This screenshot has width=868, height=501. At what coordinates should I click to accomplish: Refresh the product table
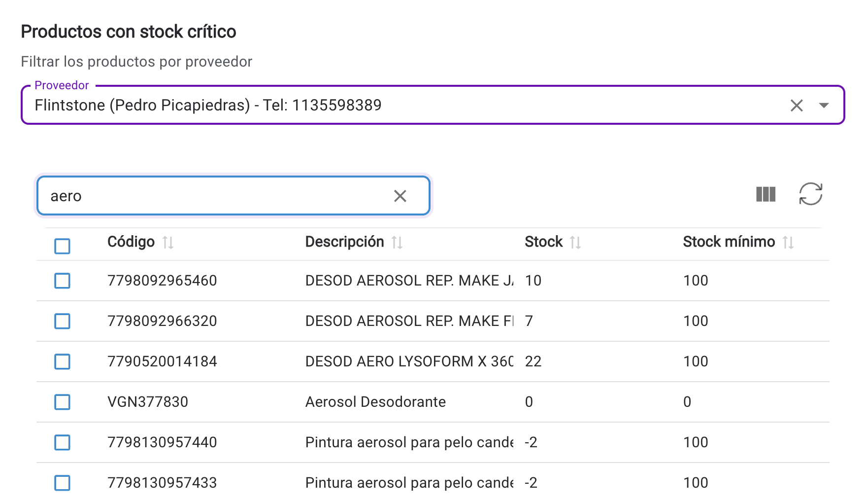click(x=810, y=194)
